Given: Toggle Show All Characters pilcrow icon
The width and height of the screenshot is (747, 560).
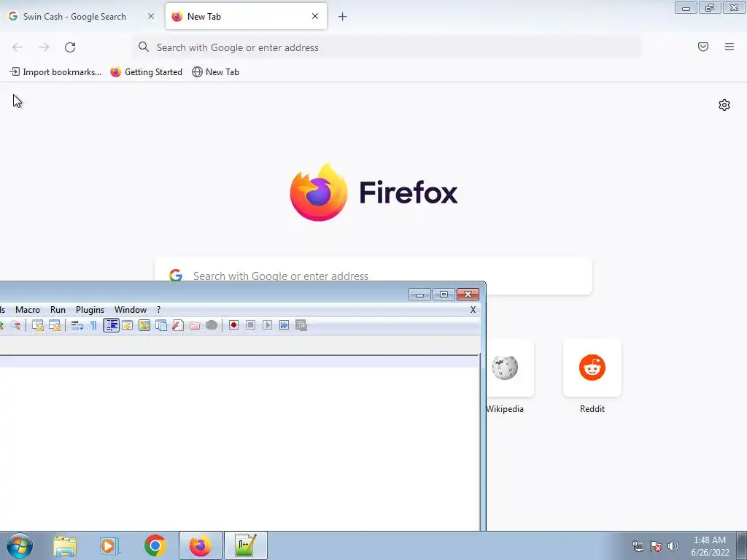Looking at the screenshot, I should coord(94,325).
